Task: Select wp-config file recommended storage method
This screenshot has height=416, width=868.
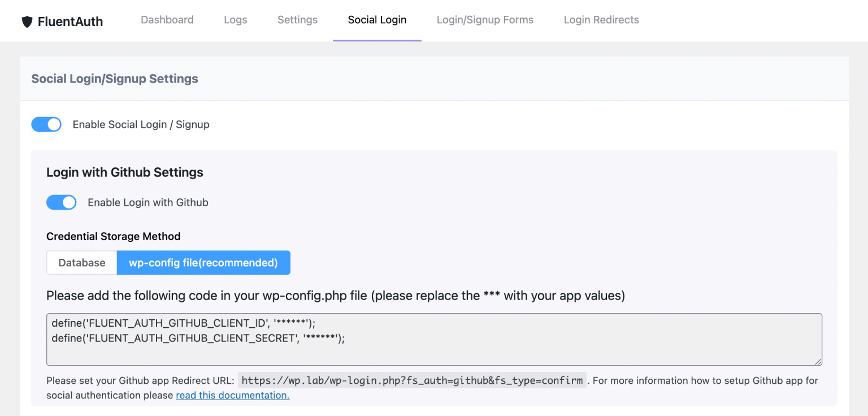Action: pyautogui.click(x=203, y=262)
